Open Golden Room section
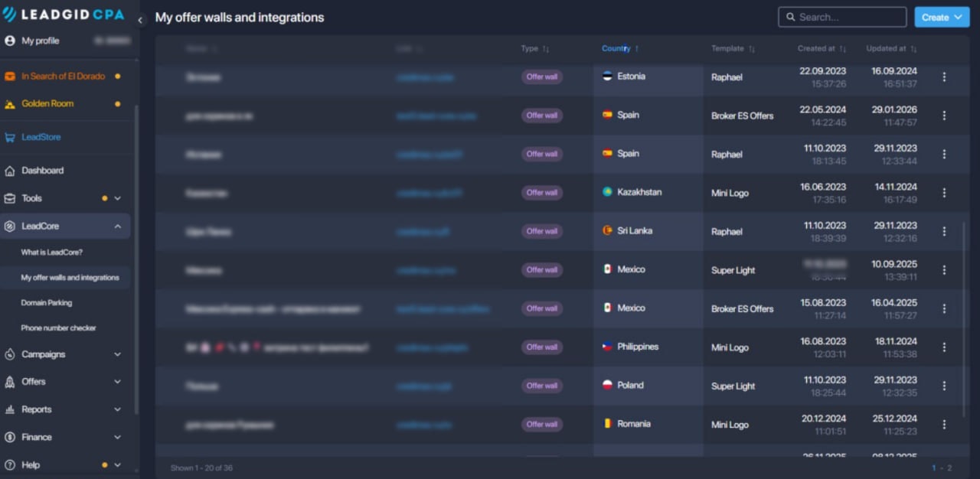The image size is (980, 479). point(47,103)
